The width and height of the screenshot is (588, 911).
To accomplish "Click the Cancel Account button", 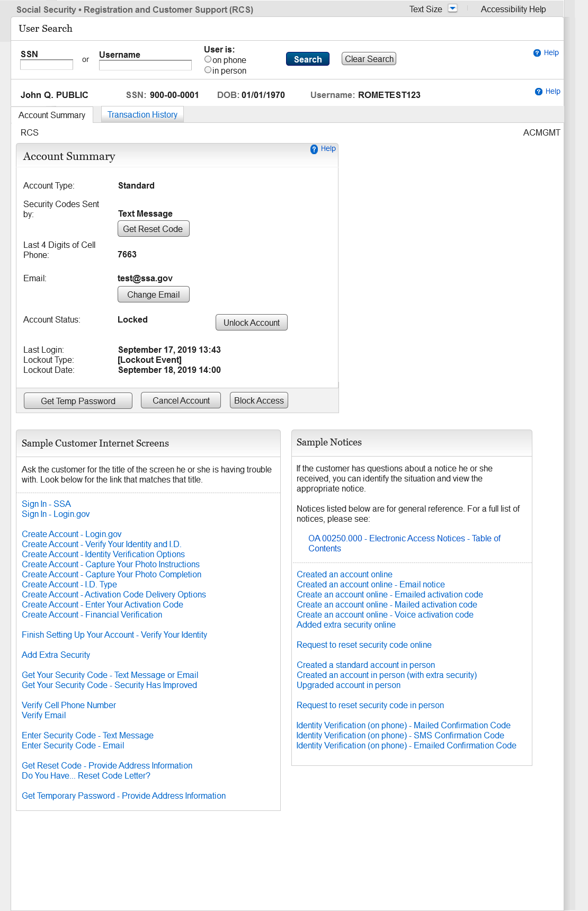I will (181, 400).
